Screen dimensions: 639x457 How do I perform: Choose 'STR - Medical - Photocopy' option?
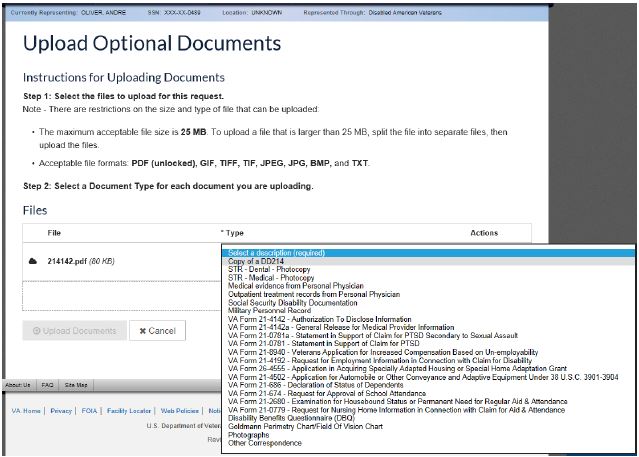pos(428,278)
